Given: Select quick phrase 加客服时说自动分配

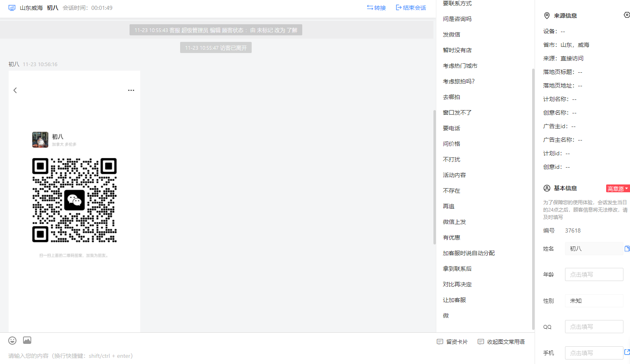Looking at the screenshot, I should pyautogui.click(x=469, y=253).
